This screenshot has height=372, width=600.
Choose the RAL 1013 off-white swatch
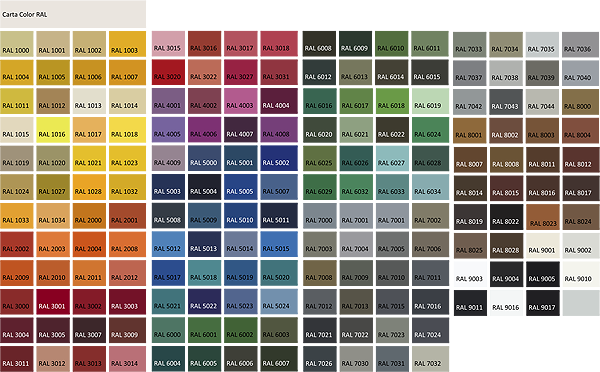tap(89, 101)
